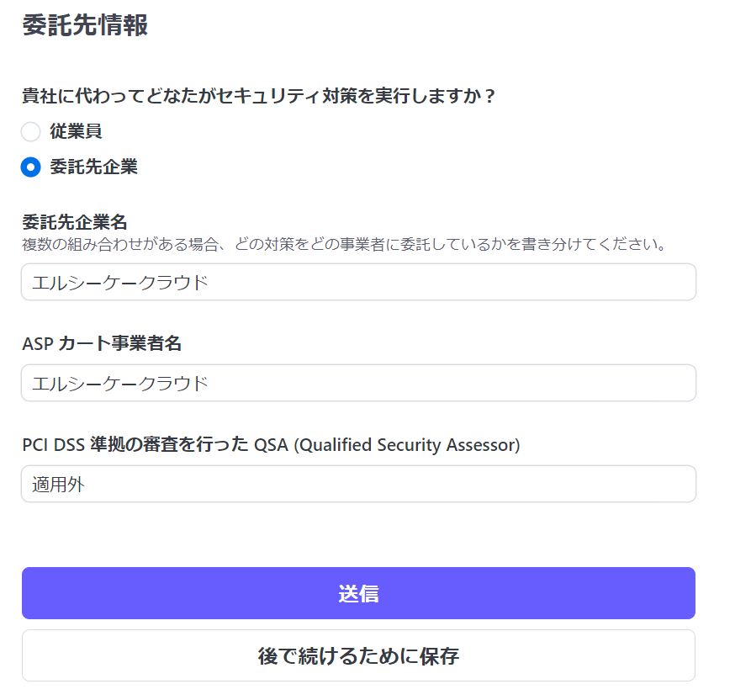Click the 委託先情報 section heading
The image size is (735, 700).
click(x=85, y=25)
